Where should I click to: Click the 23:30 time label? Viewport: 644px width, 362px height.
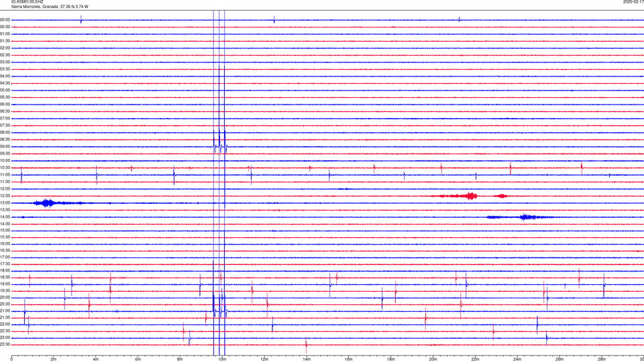point(5,345)
